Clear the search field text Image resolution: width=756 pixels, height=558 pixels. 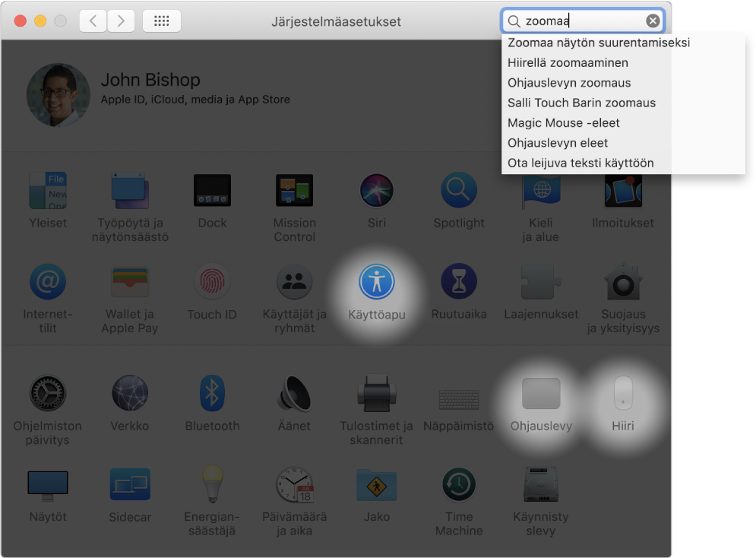[653, 21]
